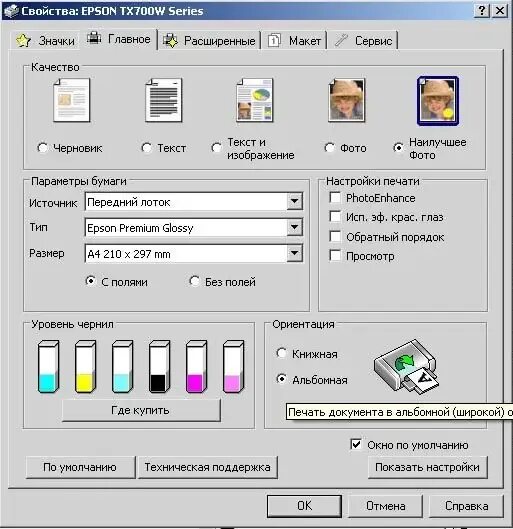The height and width of the screenshot is (529, 513).
Task: Click the magenta ink cartridge level icon
Action: [197, 366]
